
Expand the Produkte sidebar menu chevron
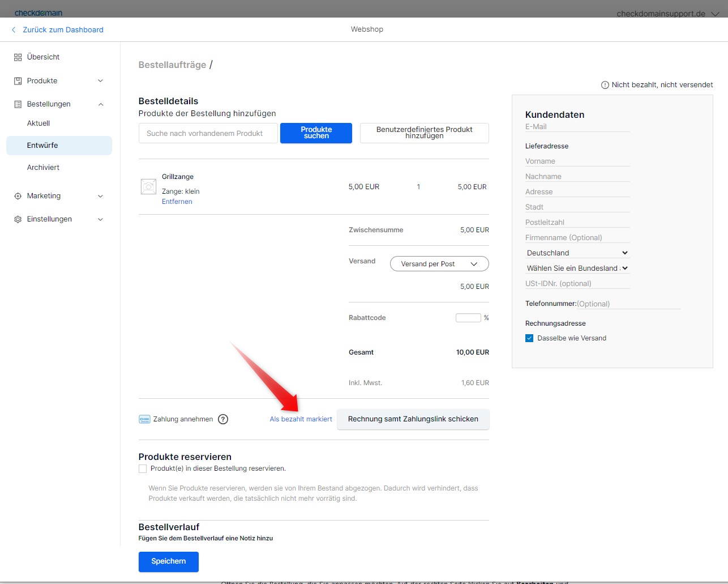100,81
